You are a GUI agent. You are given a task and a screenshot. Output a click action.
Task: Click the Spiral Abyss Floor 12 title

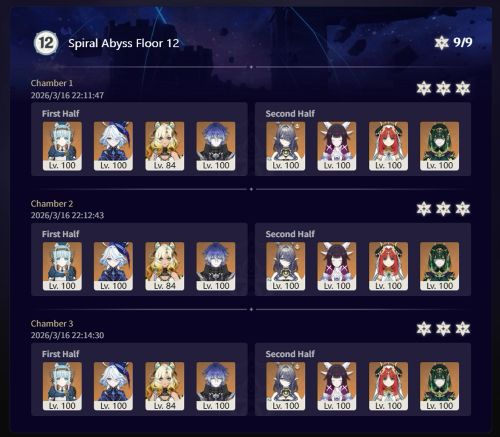pyautogui.click(x=124, y=43)
